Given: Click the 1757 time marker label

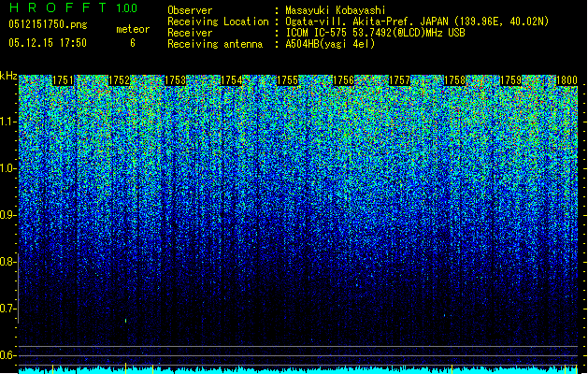Looking at the screenshot, I should 400,80.
